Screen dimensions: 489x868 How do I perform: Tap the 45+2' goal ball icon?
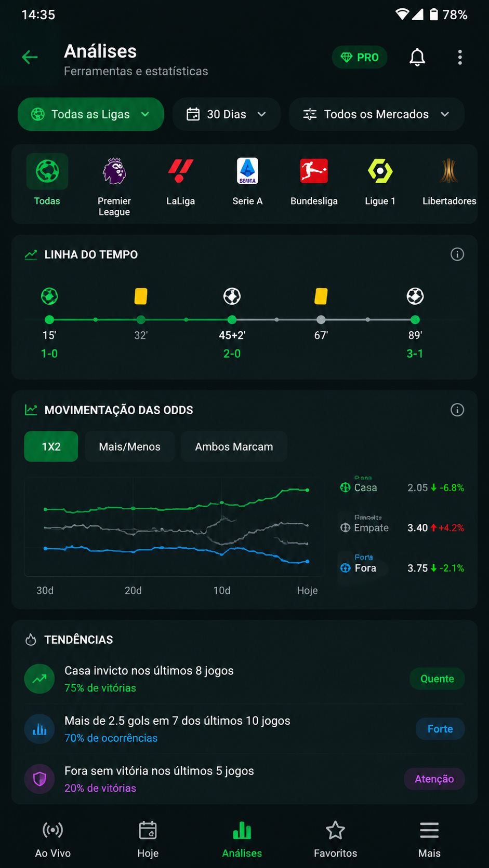click(232, 296)
